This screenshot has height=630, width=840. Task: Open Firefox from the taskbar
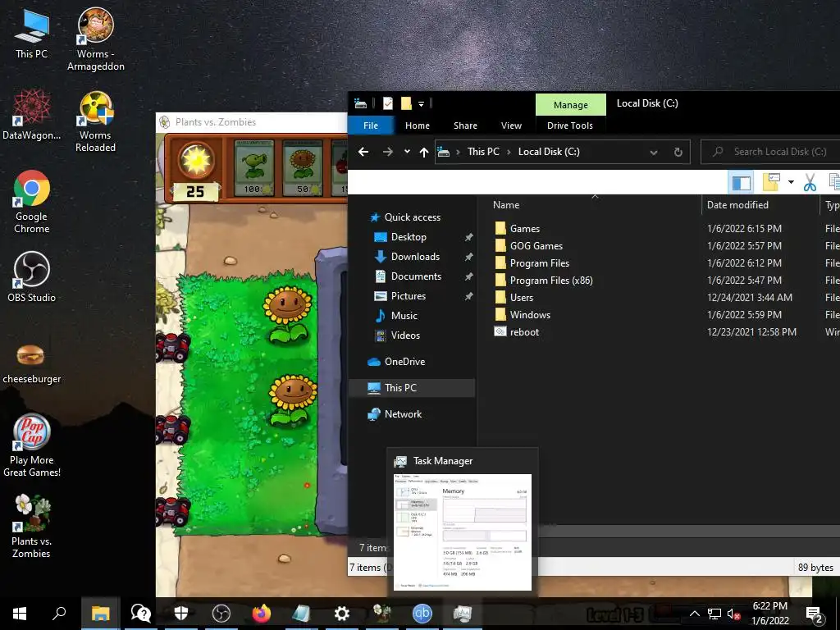click(262, 614)
